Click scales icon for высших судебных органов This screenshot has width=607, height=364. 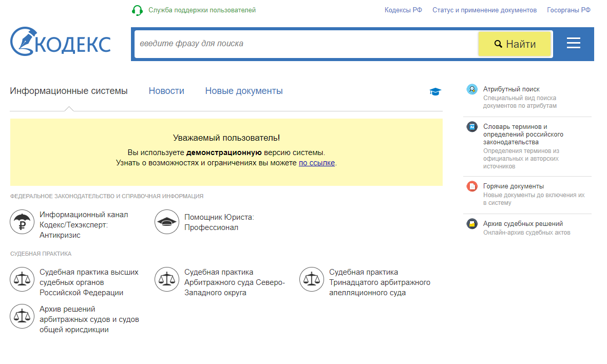tap(22, 279)
